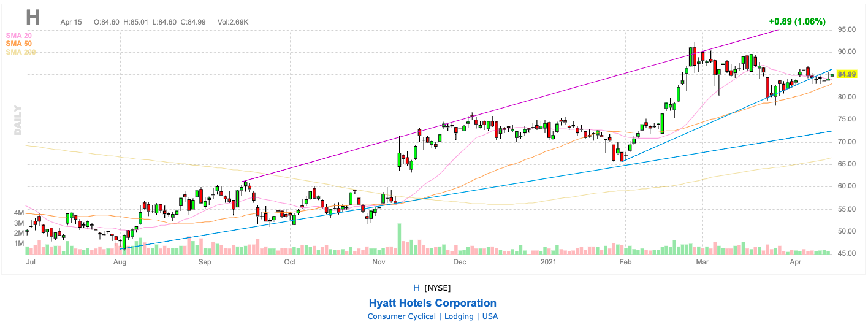Viewport: 868px width, 322px height.
Task: Click the Apr 15 date label
Action: (x=70, y=22)
